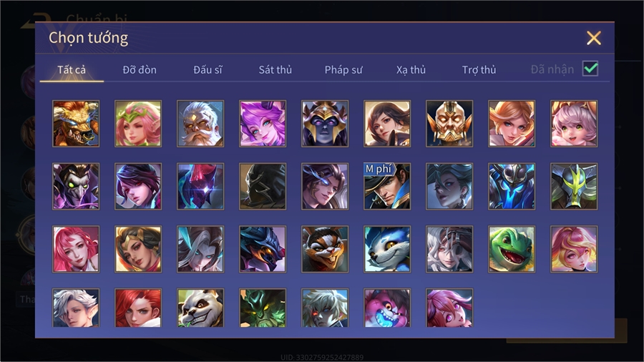This screenshot has width=644, height=362.
Task: Pick the pink grinning cat monster hero
Action: (x=387, y=308)
